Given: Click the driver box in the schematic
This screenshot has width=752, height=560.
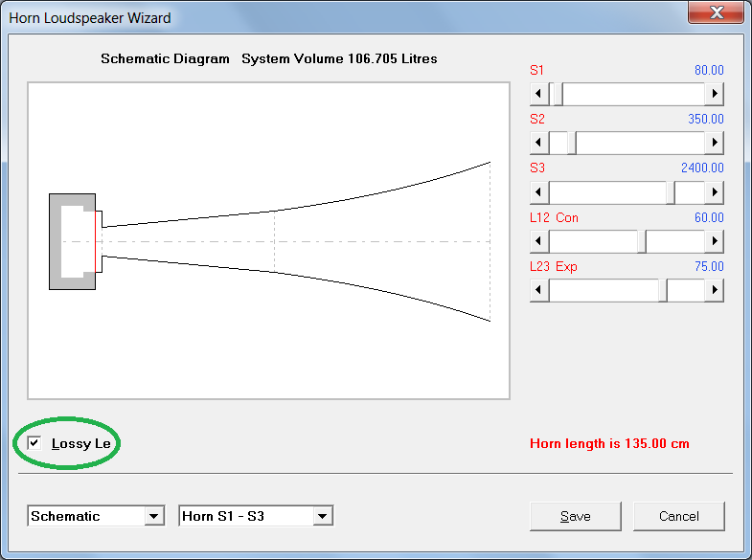Looking at the screenshot, I should [x=73, y=241].
